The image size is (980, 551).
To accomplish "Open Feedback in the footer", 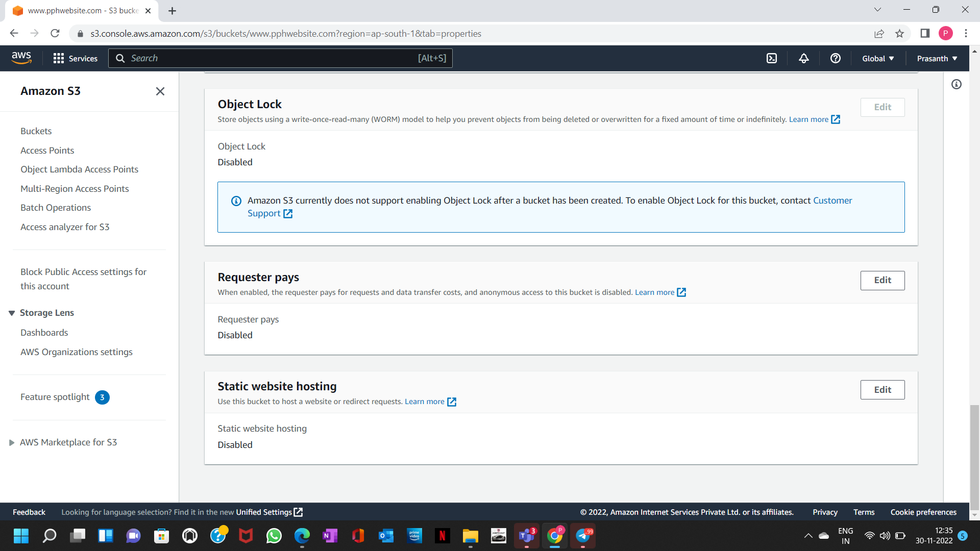I will [29, 512].
